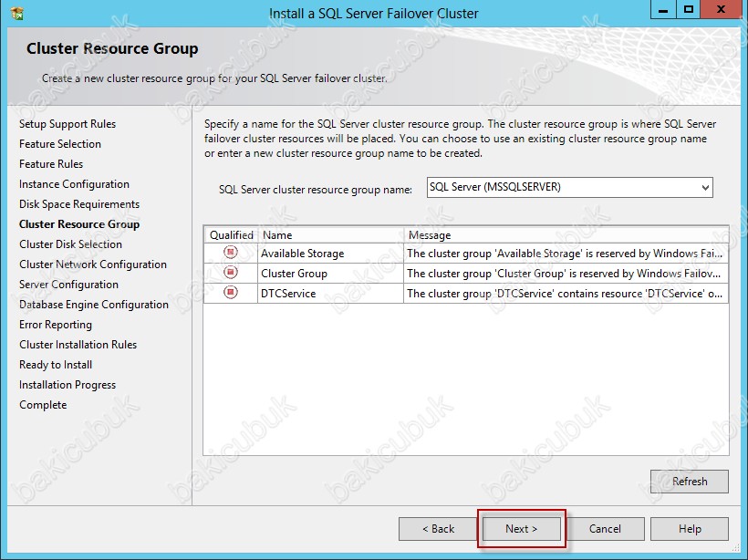Click the message about 'DTCService' resource
The height and width of the screenshot is (560, 748).
(566, 294)
